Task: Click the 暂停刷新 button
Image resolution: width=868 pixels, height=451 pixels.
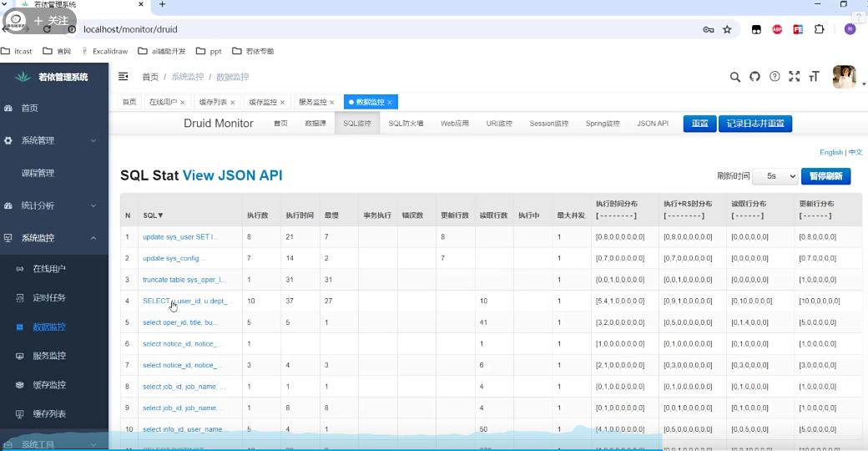Action: 825,176
